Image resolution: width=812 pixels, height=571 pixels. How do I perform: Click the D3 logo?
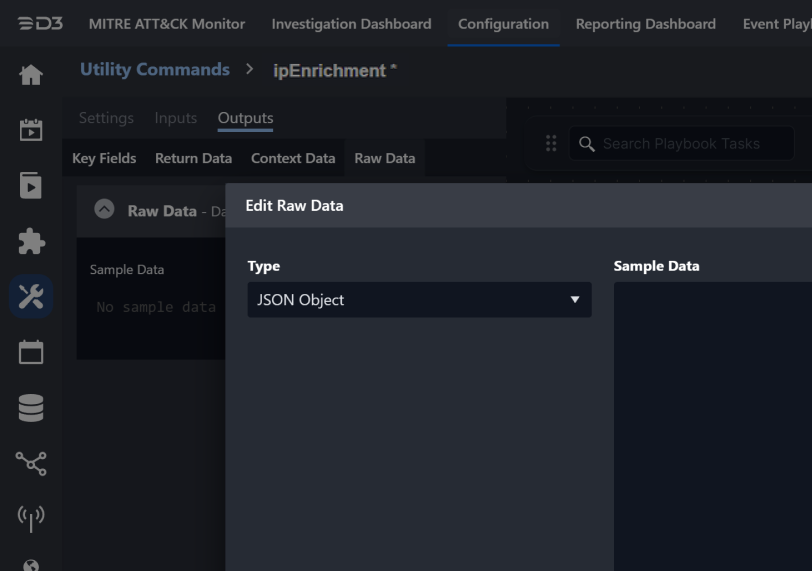(39, 23)
